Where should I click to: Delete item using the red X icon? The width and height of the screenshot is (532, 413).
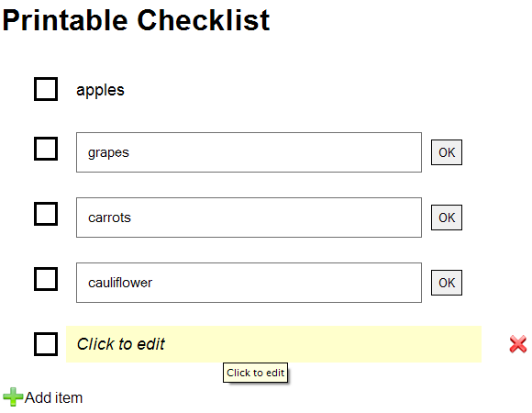(517, 344)
